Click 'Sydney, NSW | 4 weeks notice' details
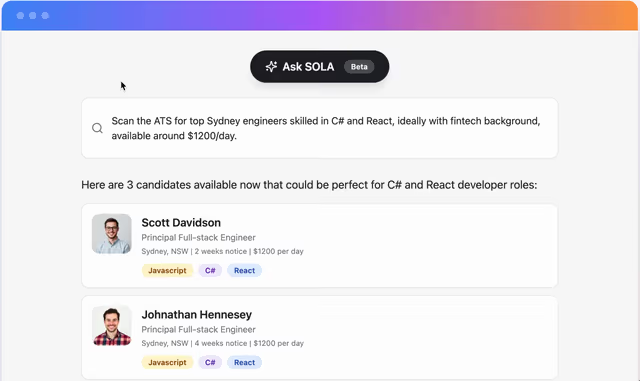Image resolution: width=640 pixels, height=381 pixels. (222, 343)
